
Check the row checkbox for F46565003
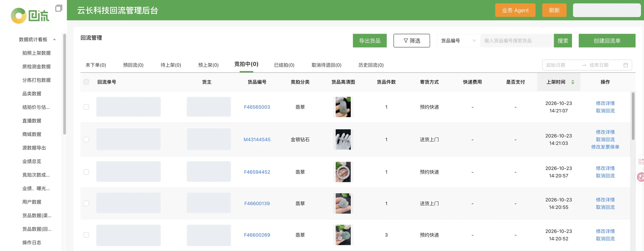86,107
